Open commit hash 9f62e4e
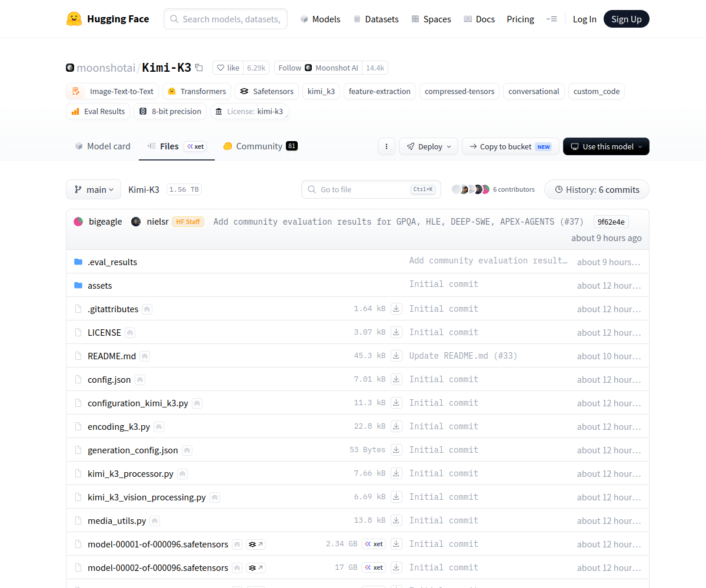Image resolution: width=706 pixels, height=588 pixels. coord(611,222)
